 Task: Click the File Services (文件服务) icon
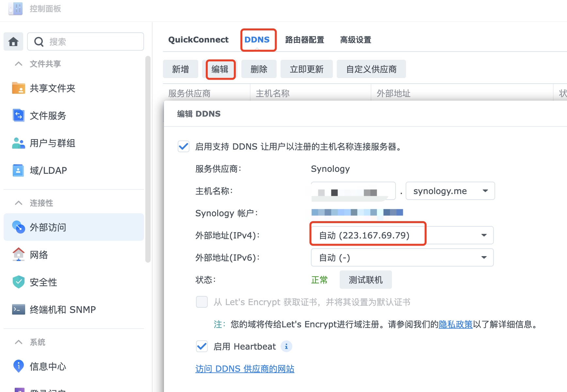pyautogui.click(x=18, y=115)
